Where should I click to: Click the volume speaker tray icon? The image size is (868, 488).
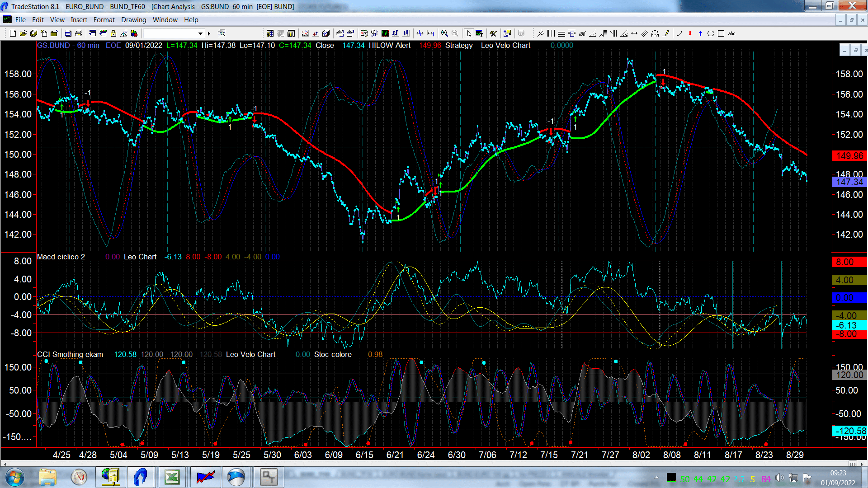pyautogui.click(x=779, y=478)
